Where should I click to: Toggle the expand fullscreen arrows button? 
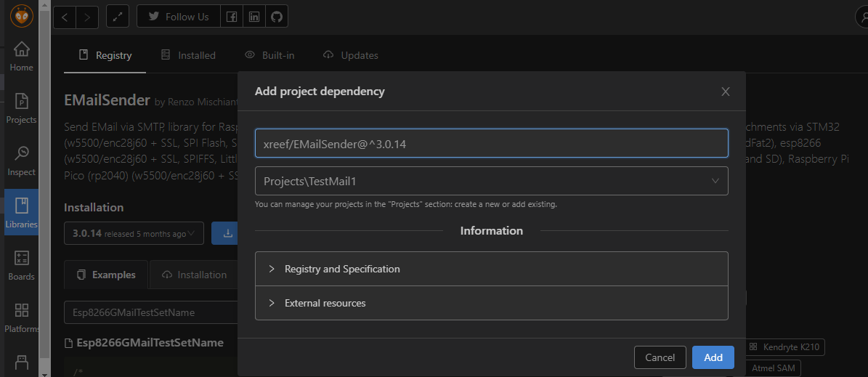(x=118, y=17)
